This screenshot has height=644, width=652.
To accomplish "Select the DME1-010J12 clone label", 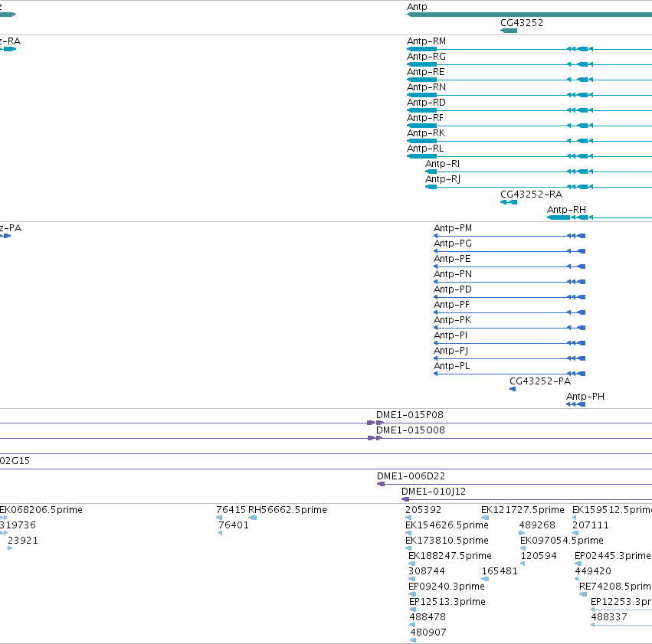I will (434, 492).
